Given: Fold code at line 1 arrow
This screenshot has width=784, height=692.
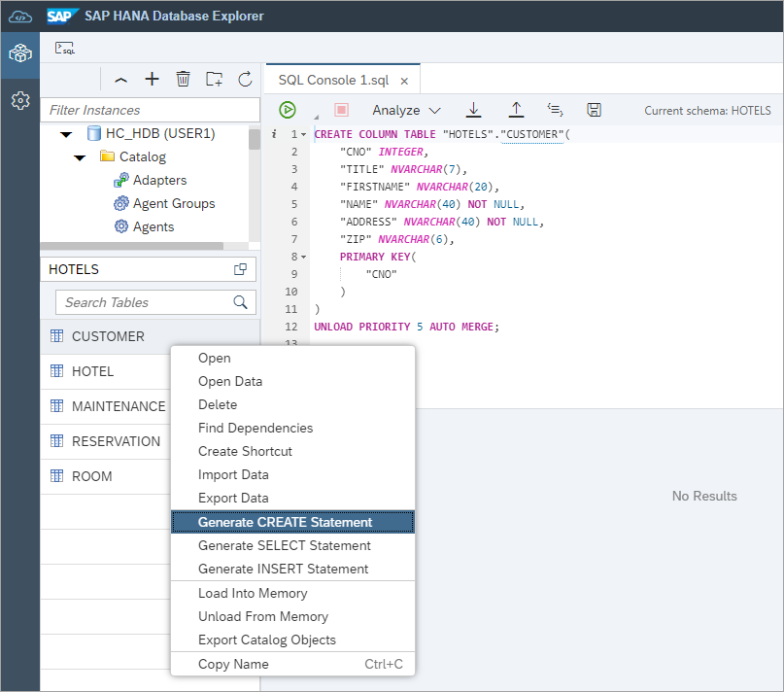Looking at the screenshot, I should (x=303, y=134).
